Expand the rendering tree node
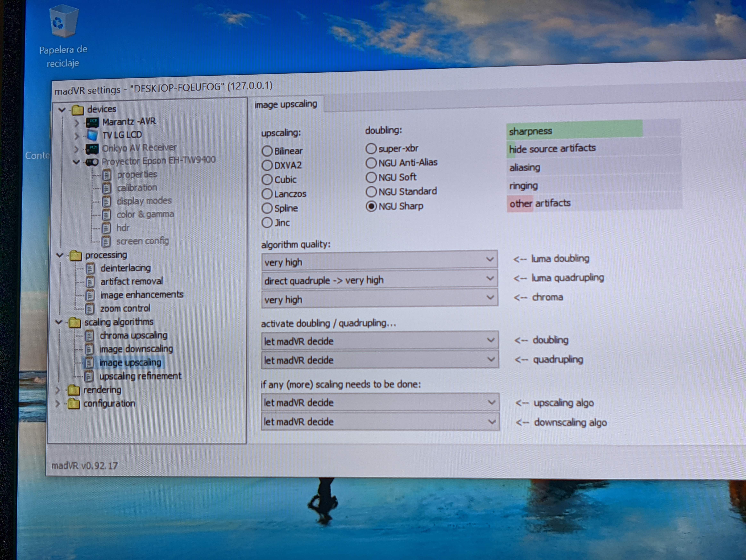 tap(58, 390)
